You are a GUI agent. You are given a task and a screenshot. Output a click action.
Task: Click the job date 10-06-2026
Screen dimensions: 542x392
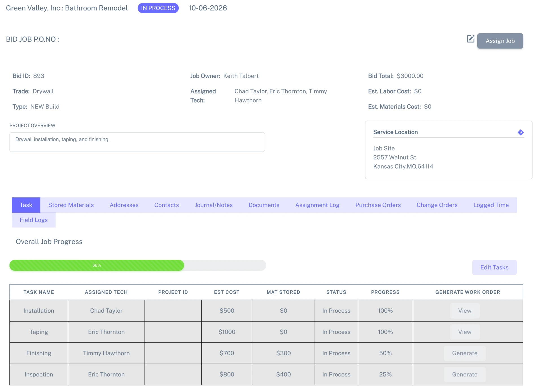point(208,8)
